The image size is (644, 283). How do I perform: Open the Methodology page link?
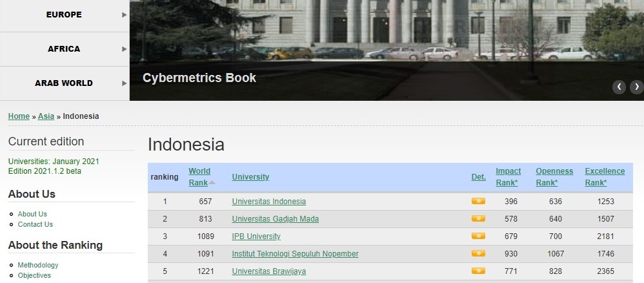coord(38,265)
